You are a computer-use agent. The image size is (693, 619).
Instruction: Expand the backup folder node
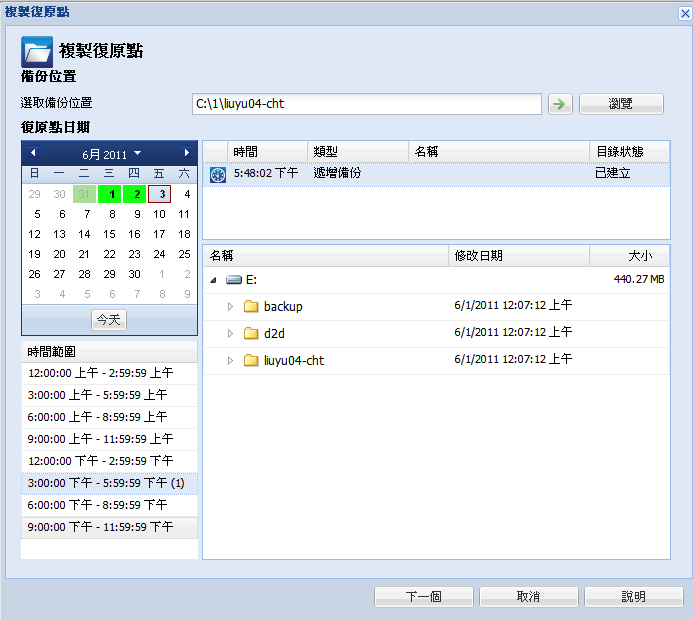(x=230, y=306)
